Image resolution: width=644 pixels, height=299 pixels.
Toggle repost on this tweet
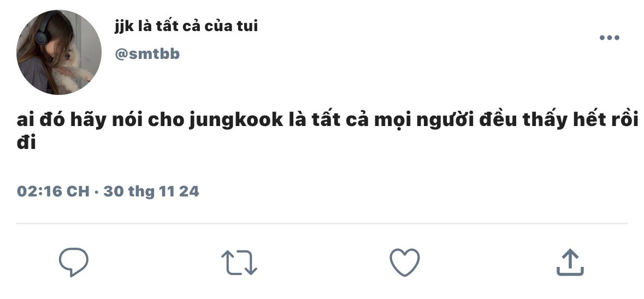(239, 262)
